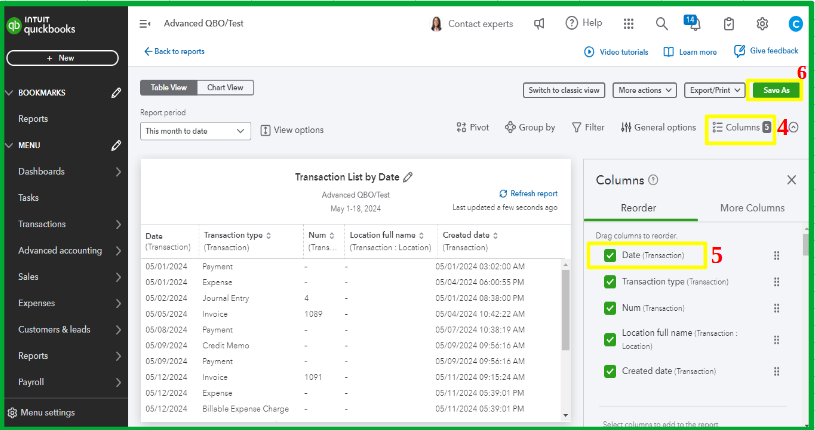Click the report table vertical scrollbar
The width and height of the screenshot is (815, 430).
click(x=566, y=310)
